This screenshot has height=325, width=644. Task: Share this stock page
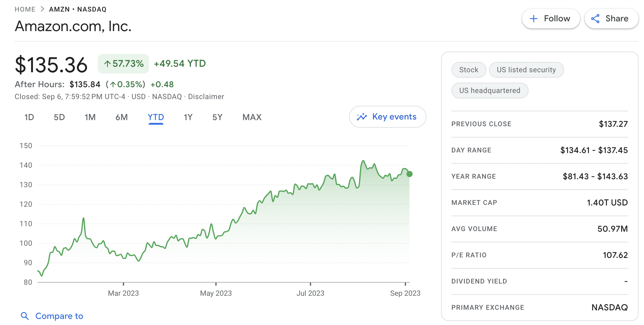pos(611,19)
